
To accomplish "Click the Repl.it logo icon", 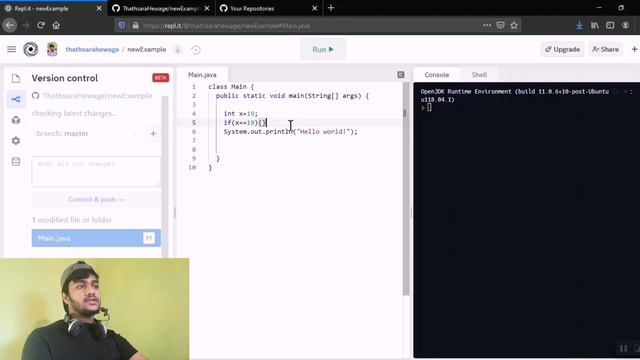I will pyautogui.click(x=31, y=49).
